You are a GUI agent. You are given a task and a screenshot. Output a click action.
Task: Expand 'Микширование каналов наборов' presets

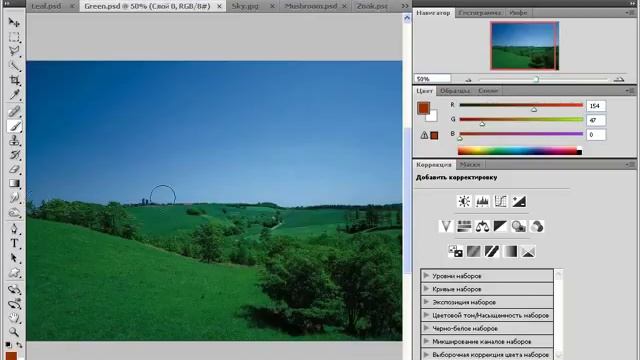426,341
